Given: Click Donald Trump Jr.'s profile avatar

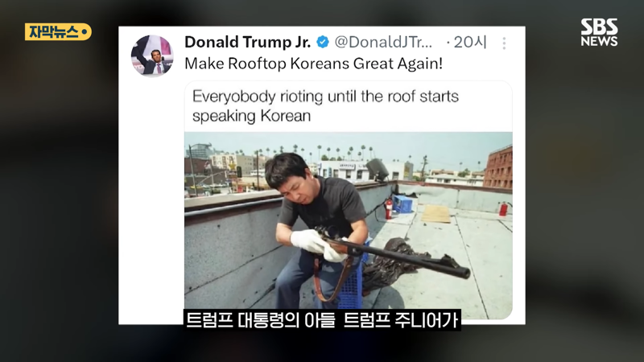Looking at the screenshot, I should click(x=152, y=56).
